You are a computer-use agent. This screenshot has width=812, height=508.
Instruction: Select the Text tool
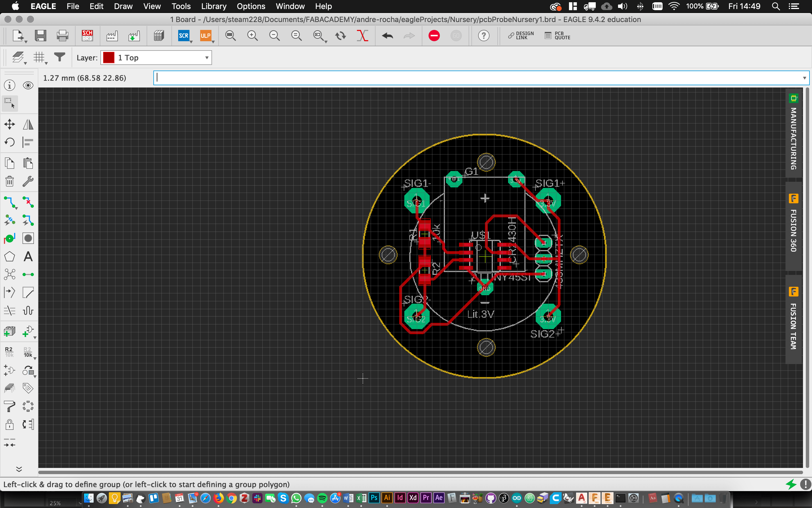[28, 257]
